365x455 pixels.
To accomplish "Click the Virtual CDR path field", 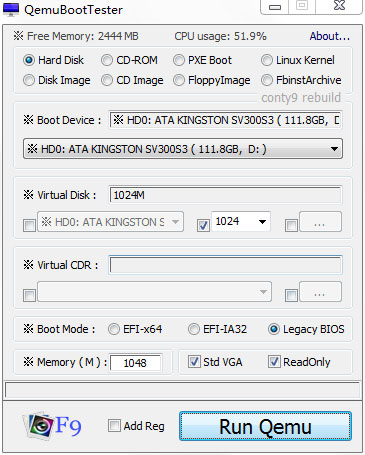I will [x=226, y=265].
